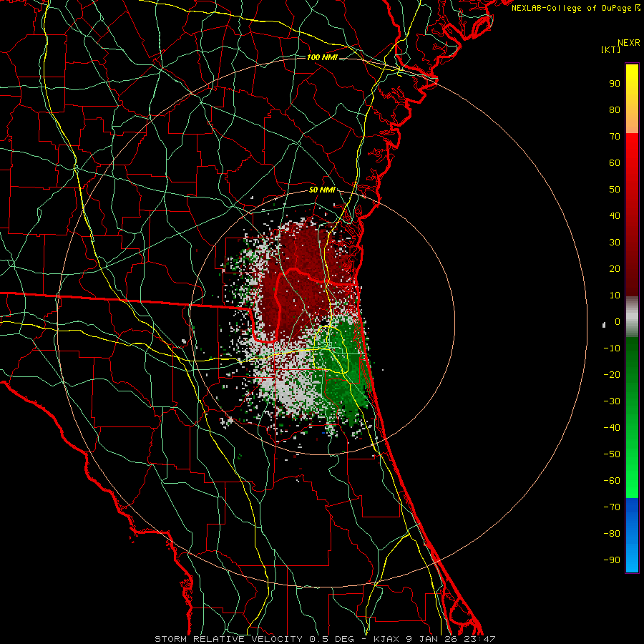Click the -10 value on the velocity scale
The height and width of the screenshot is (644, 644).
point(612,348)
